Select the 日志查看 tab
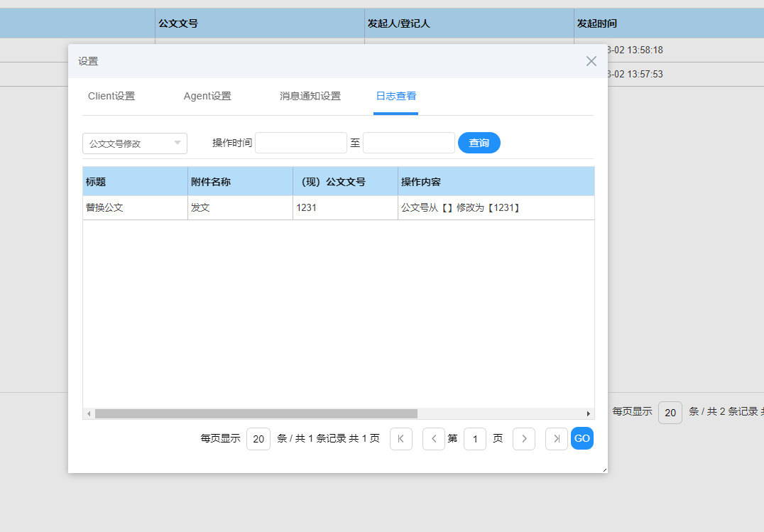This screenshot has width=764, height=532. point(396,97)
